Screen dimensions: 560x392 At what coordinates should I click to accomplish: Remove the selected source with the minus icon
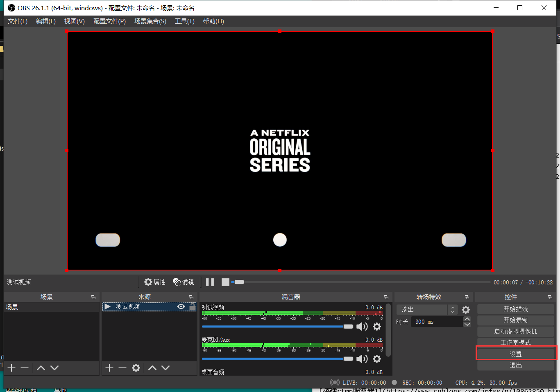click(x=122, y=368)
